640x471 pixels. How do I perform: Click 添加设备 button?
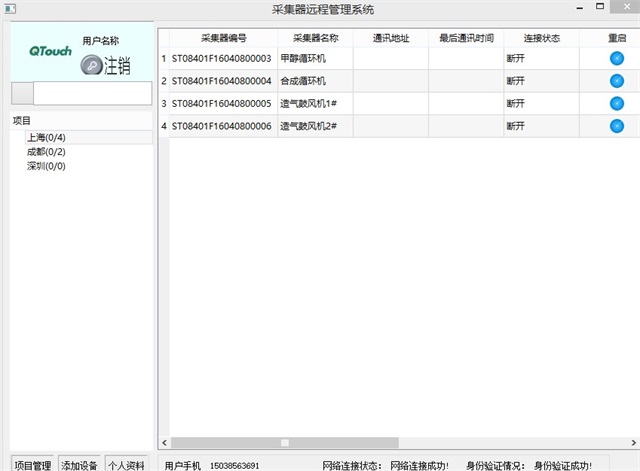point(79,465)
